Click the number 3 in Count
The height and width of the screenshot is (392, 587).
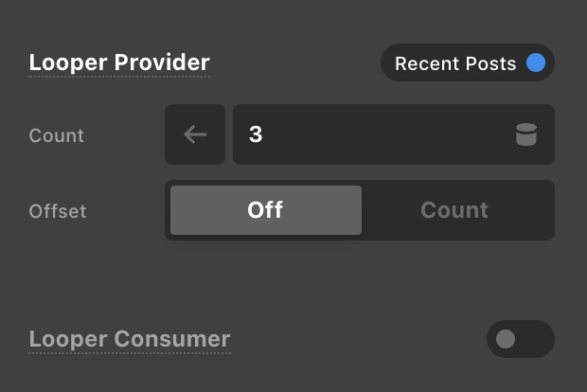pyautogui.click(x=256, y=134)
